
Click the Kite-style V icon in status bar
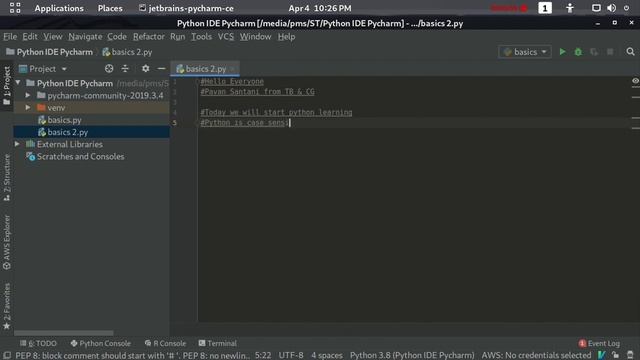pos(601,355)
